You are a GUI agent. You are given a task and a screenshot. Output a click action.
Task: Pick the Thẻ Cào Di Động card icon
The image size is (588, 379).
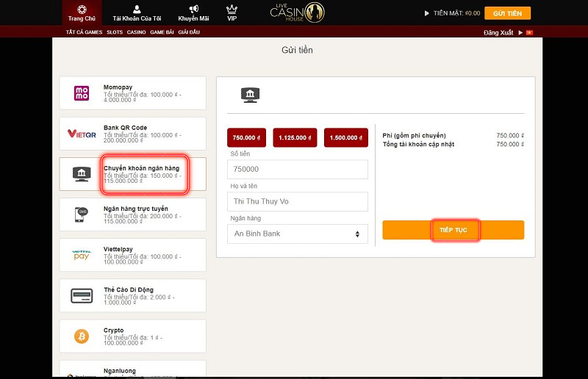pyautogui.click(x=82, y=295)
